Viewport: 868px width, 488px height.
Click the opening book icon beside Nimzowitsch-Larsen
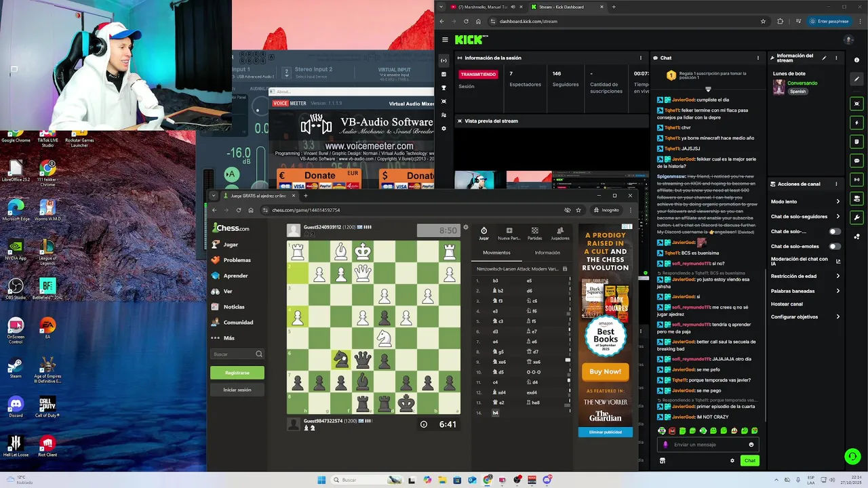(565, 268)
